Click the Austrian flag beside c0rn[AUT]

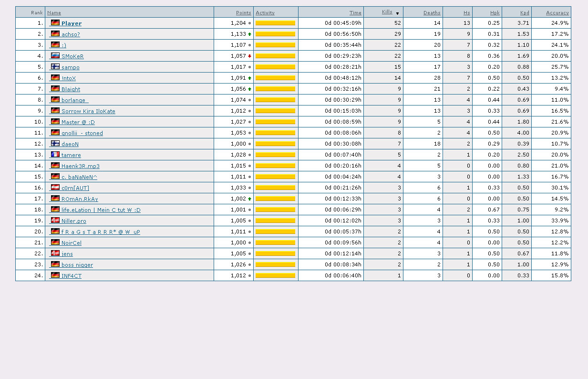click(55, 188)
